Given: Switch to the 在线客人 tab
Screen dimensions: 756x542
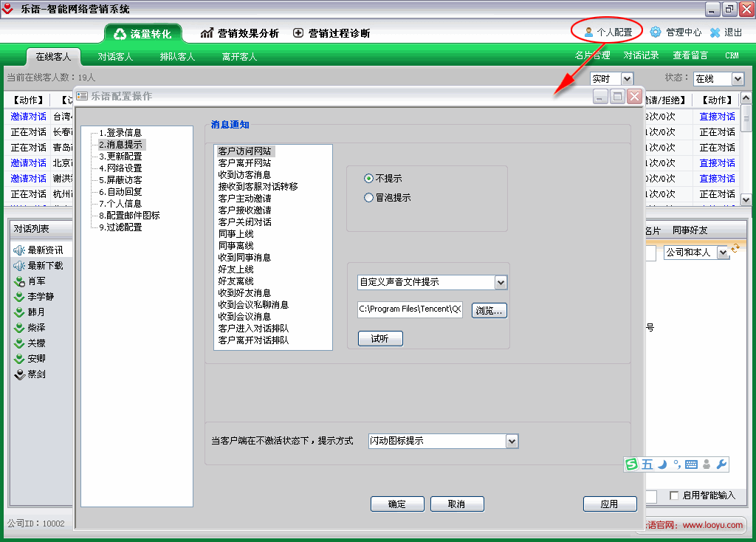Looking at the screenshot, I should click(x=53, y=56).
